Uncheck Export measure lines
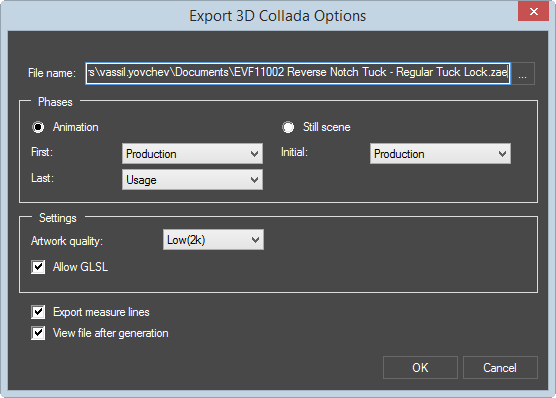The height and width of the screenshot is (398, 556). [x=38, y=312]
